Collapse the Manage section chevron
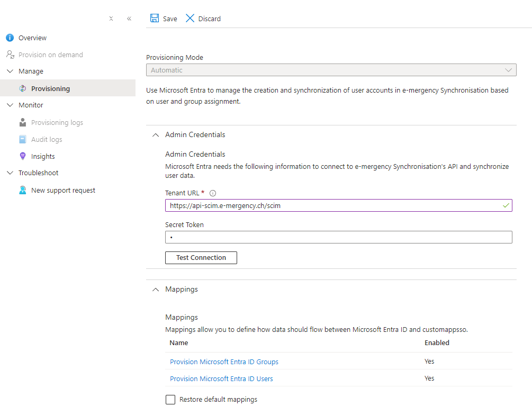 point(10,71)
